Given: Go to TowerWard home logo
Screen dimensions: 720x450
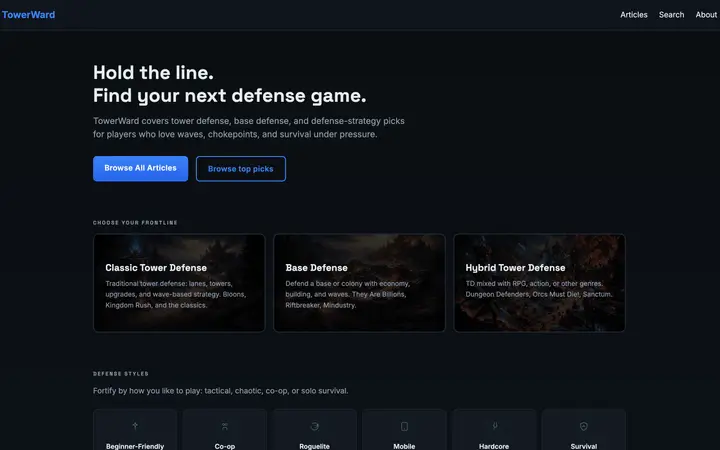Looking at the screenshot, I should pos(29,15).
